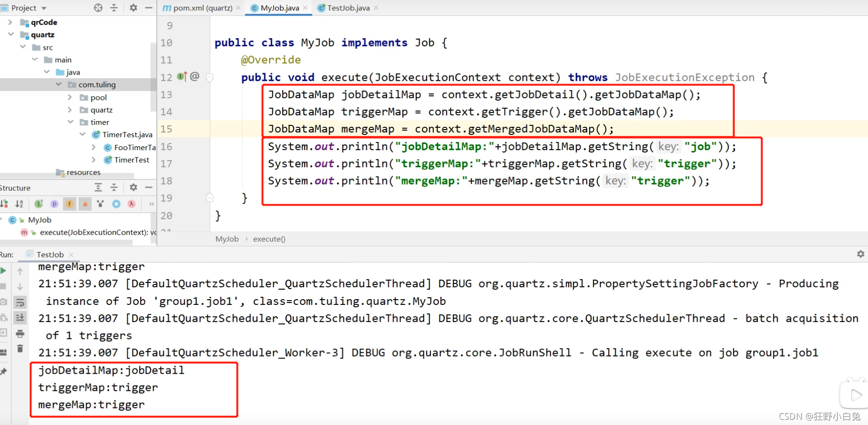Toggle sort by visibility in Structure
Screen dimensions: 868x425
click(4, 204)
